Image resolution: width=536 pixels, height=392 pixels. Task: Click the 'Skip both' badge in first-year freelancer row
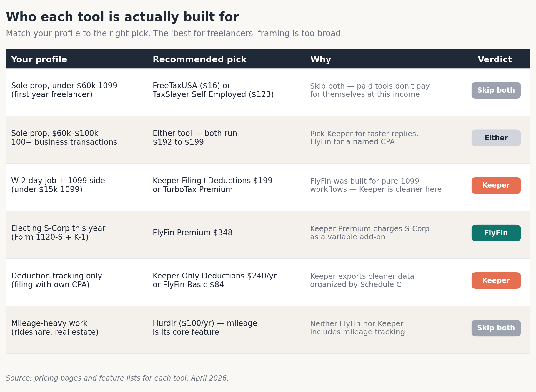[496, 90]
